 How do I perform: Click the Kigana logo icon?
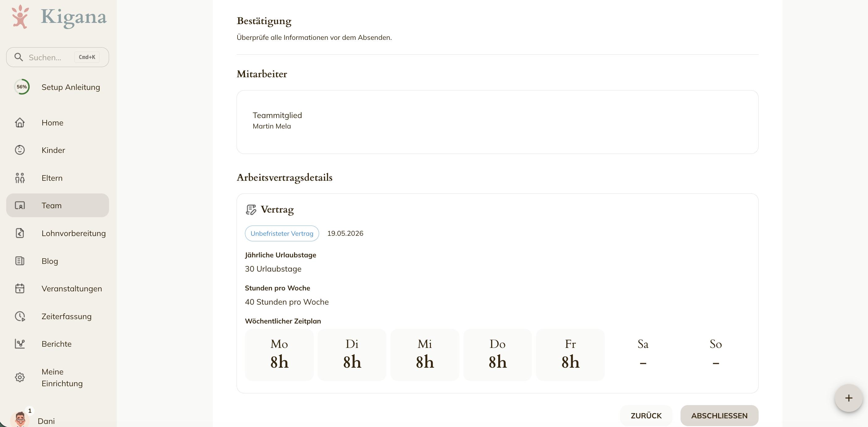pyautogui.click(x=20, y=17)
